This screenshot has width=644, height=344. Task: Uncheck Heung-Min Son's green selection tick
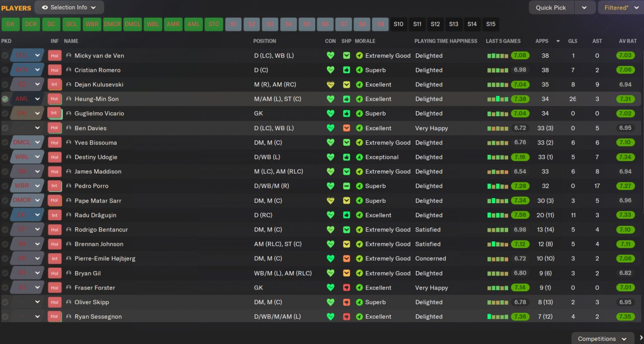[5, 99]
